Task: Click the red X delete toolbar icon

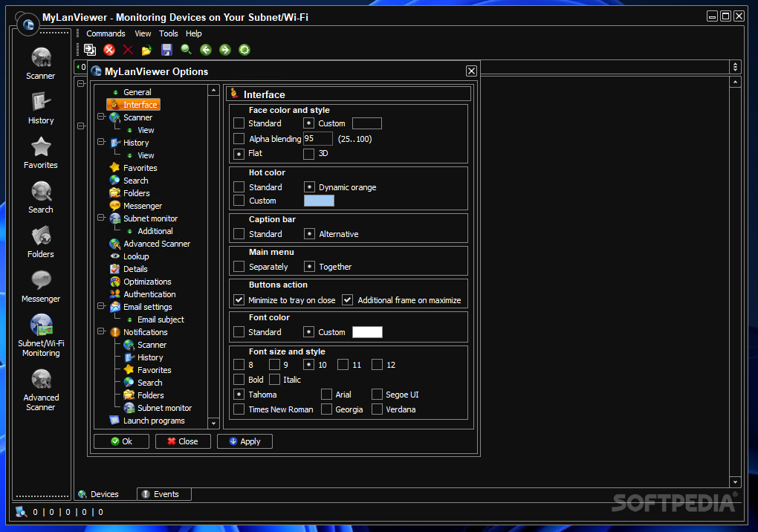Action: click(128, 50)
